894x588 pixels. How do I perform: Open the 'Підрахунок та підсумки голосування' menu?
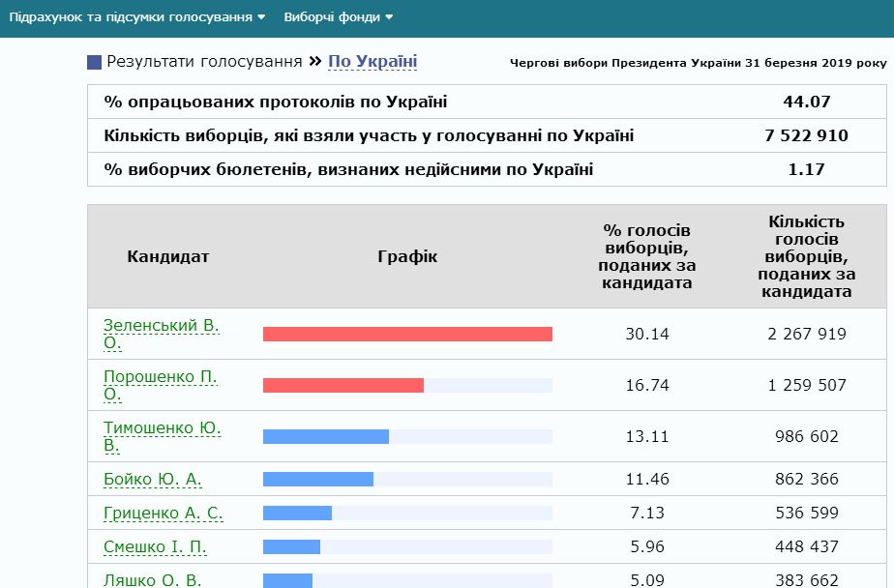click(137, 17)
